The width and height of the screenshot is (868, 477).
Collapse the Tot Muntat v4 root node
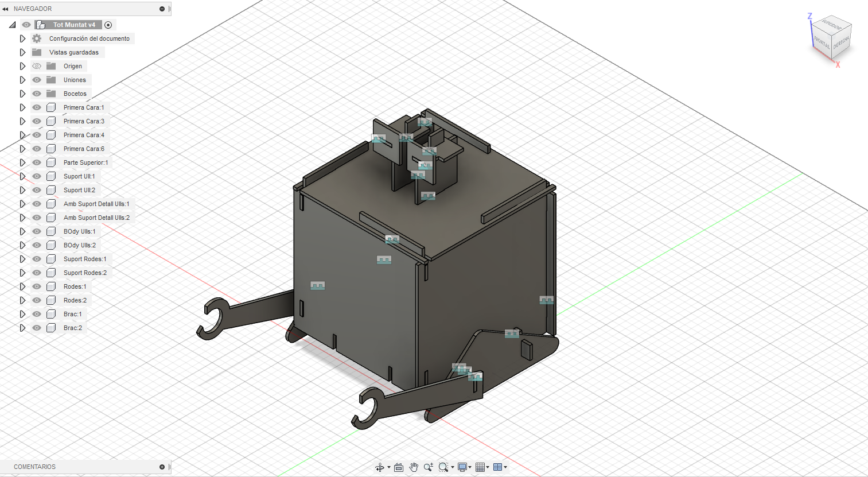pos(12,25)
